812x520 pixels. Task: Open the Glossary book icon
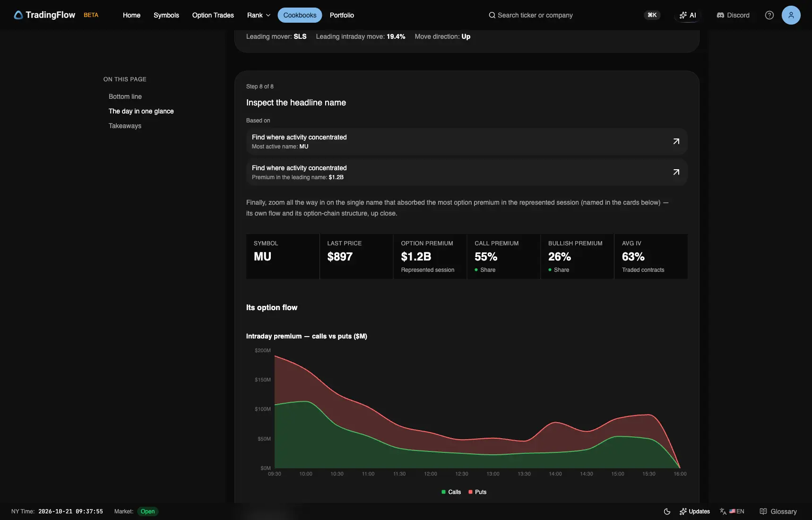(x=763, y=511)
